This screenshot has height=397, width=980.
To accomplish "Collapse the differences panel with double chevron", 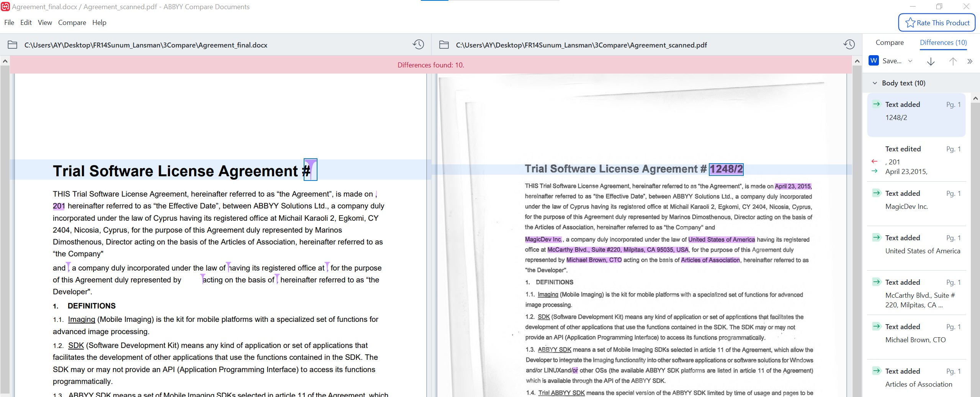I will pyautogui.click(x=970, y=61).
